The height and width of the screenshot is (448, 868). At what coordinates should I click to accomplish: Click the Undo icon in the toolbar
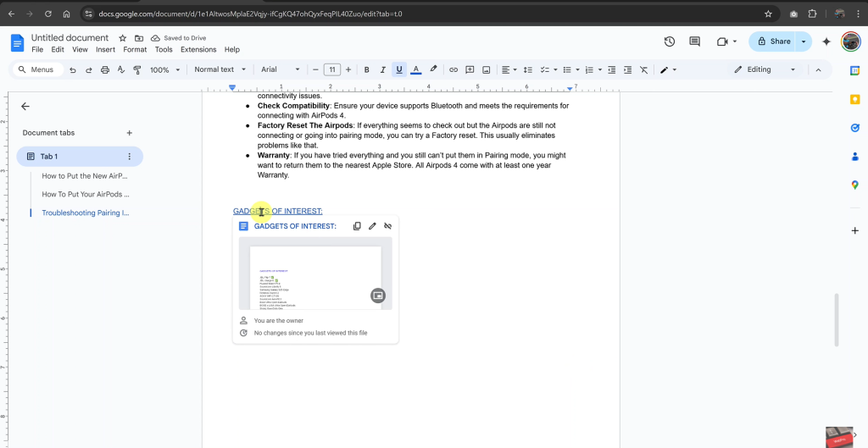click(73, 69)
